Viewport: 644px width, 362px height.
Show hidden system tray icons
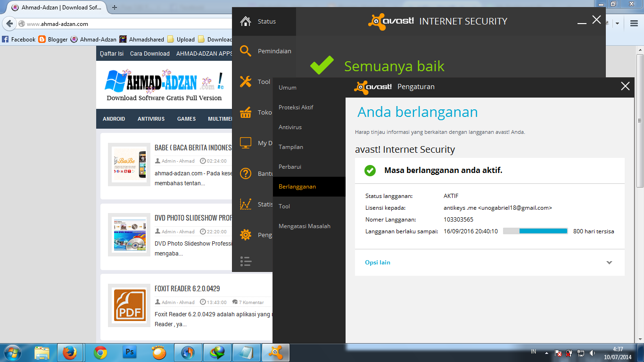(546, 353)
